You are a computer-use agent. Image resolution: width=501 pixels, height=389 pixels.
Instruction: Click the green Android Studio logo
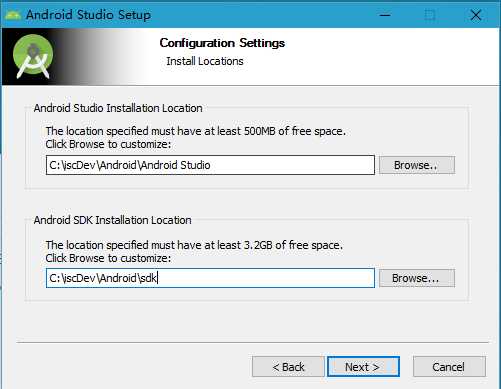[x=33, y=56]
